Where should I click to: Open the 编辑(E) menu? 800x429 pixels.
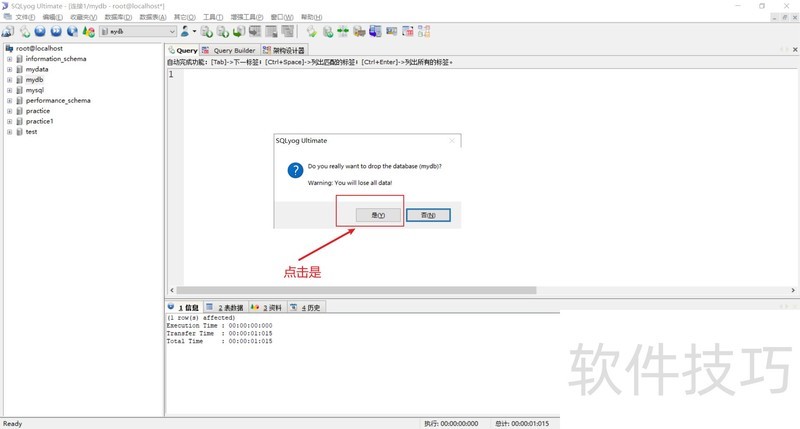(53, 17)
